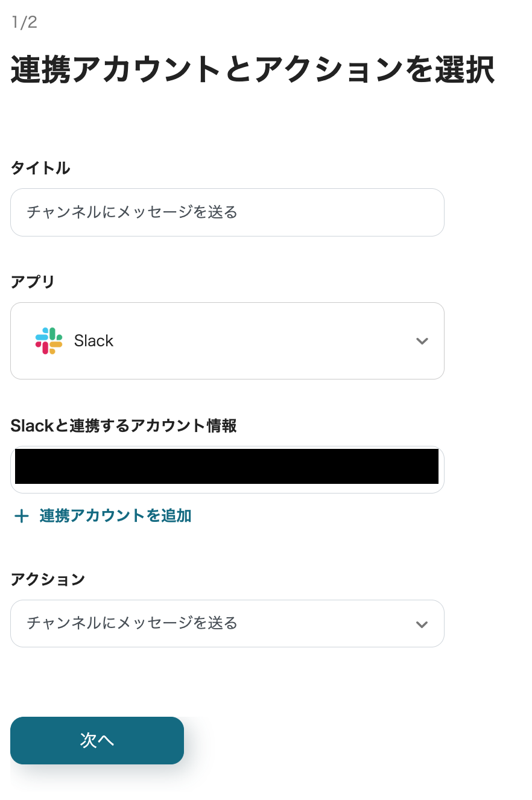Screen dimensions: 532x800
Task: Click the Slackと連携するアカウント情報 label
Action: click(x=124, y=426)
